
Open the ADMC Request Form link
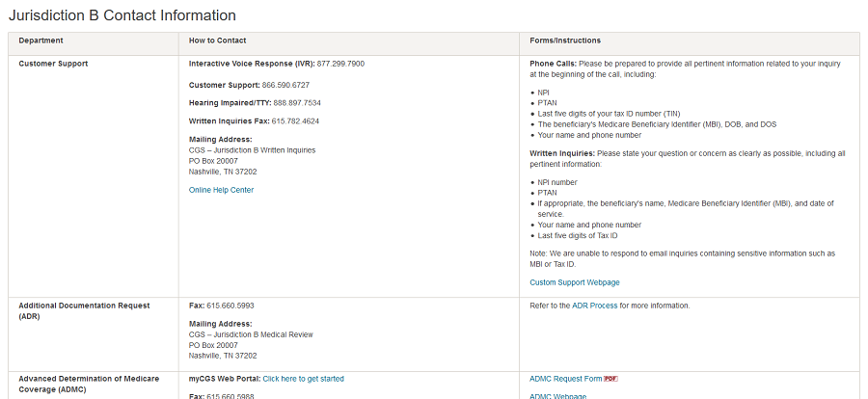point(565,379)
